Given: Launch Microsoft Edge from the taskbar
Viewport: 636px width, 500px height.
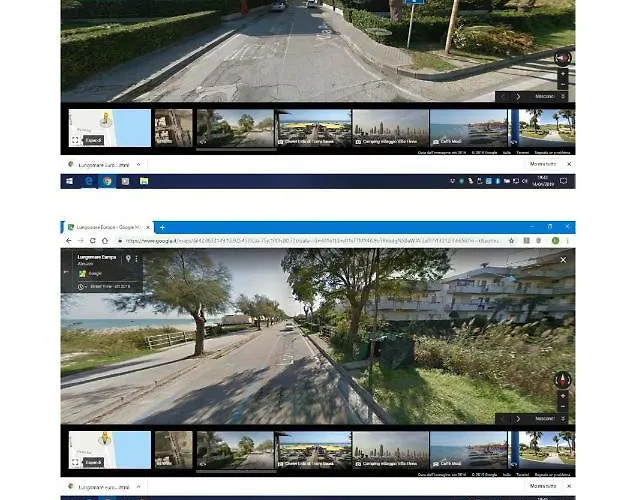Looking at the screenshot, I should (x=89, y=181).
